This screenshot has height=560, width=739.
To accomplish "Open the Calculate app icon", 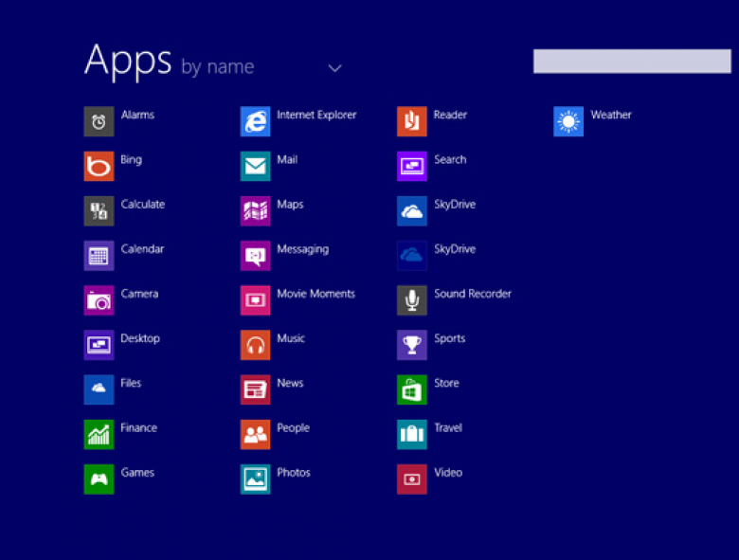I will pyautogui.click(x=99, y=211).
